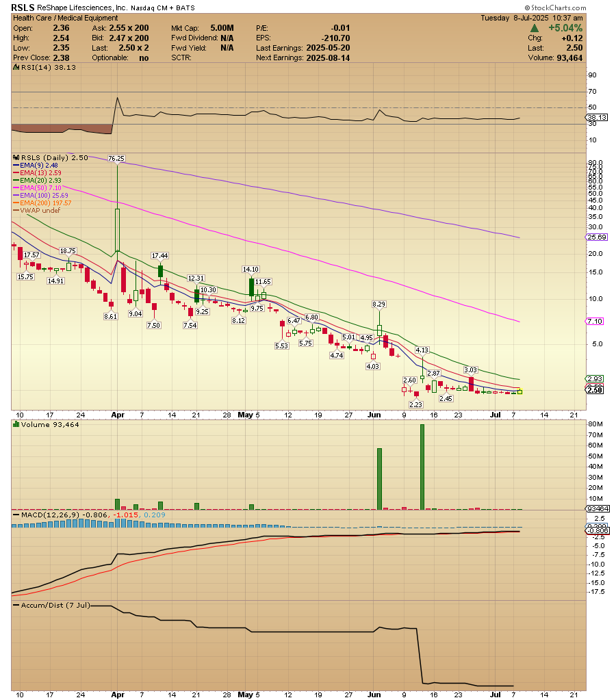Click the -0.806 MACD value tag on the right axis

coord(598,530)
